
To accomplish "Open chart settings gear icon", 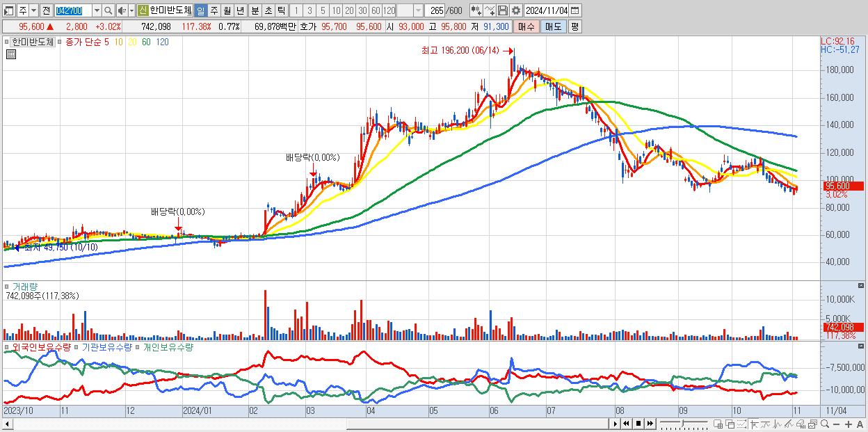I will point(516,10).
